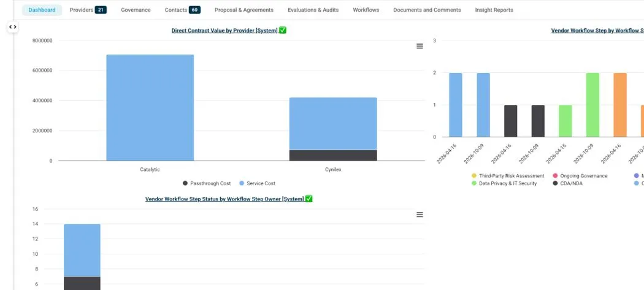Image resolution: width=644 pixels, height=290 pixels.
Task: Open Direct Contract Value by Provider report link
Action: click(x=224, y=31)
